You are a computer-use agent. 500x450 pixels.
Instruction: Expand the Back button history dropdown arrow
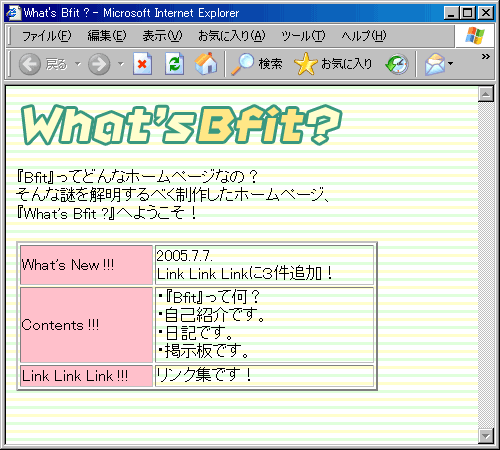pyautogui.click(x=78, y=63)
